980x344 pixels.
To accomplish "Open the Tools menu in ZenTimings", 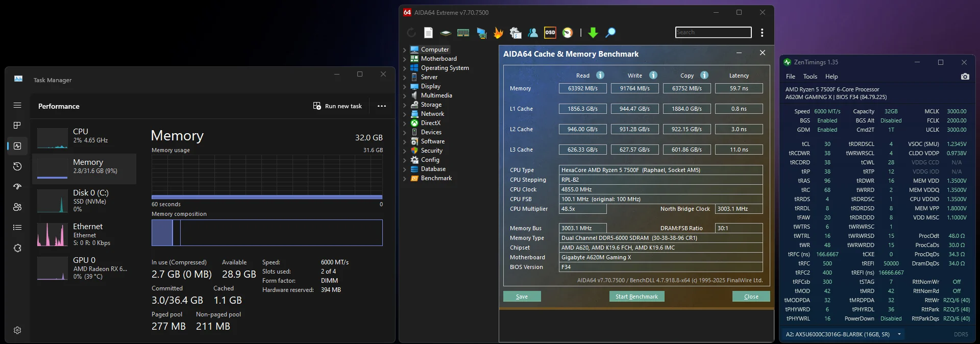I will (x=810, y=77).
